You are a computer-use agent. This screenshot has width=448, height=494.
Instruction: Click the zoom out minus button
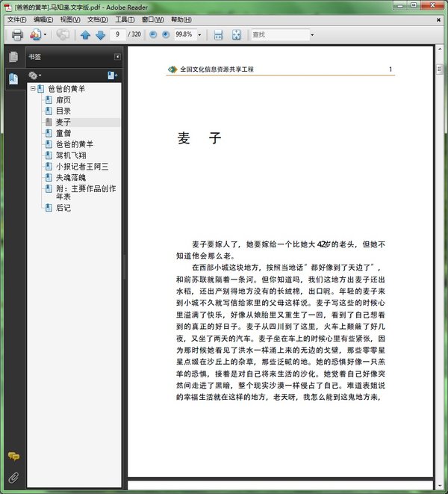[153, 34]
